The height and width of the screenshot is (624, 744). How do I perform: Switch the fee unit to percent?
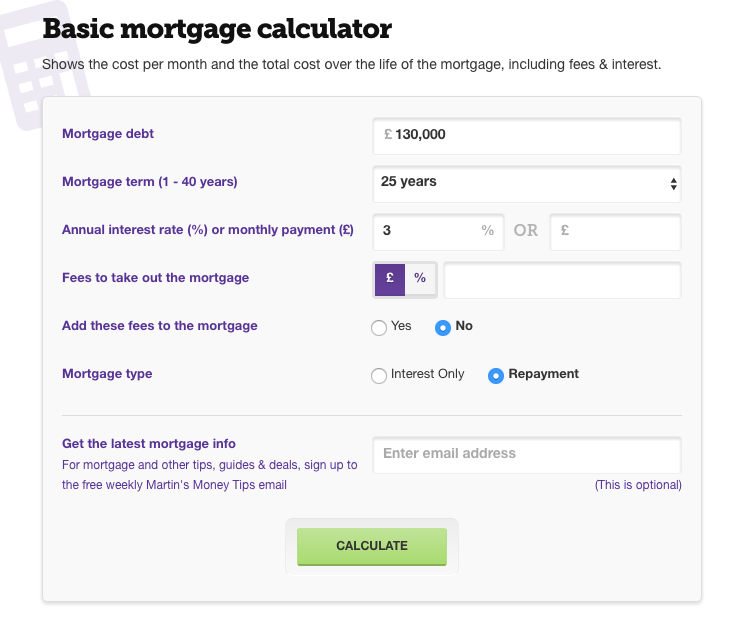[420, 279]
